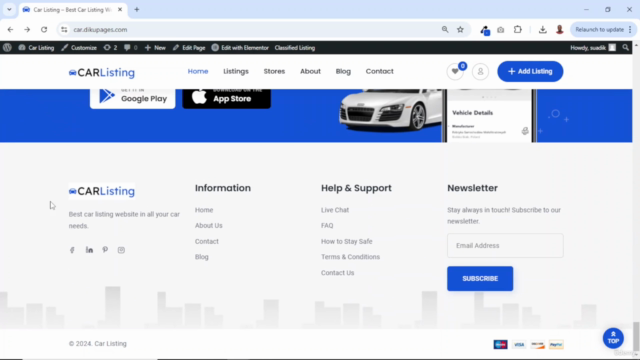Open the tab search dropdown arrow
Viewport: 640px width, 360px height.
[x=9, y=9]
